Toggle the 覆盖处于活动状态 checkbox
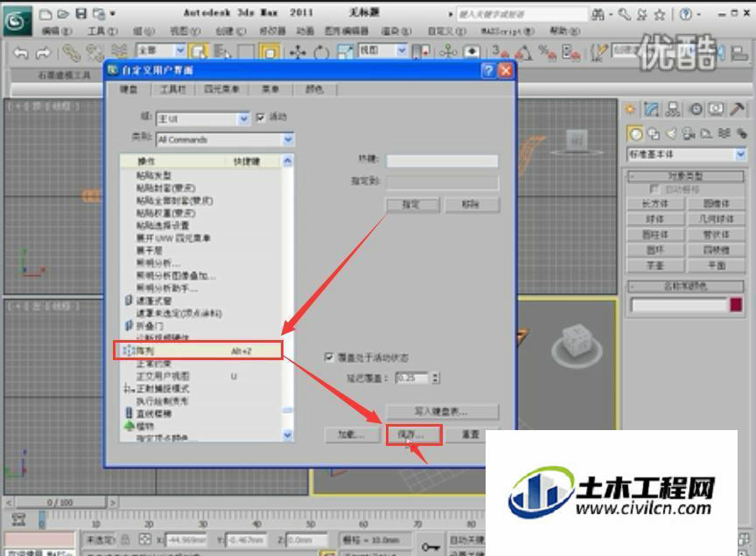The height and width of the screenshot is (556, 756). [x=329, y=357]
